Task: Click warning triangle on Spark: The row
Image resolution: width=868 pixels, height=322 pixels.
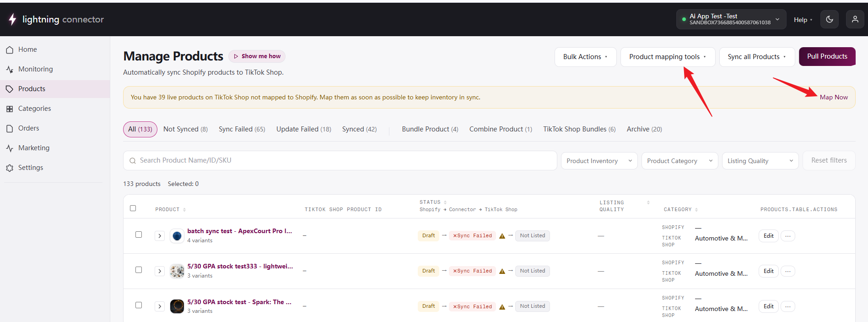Action: point(502,307)
